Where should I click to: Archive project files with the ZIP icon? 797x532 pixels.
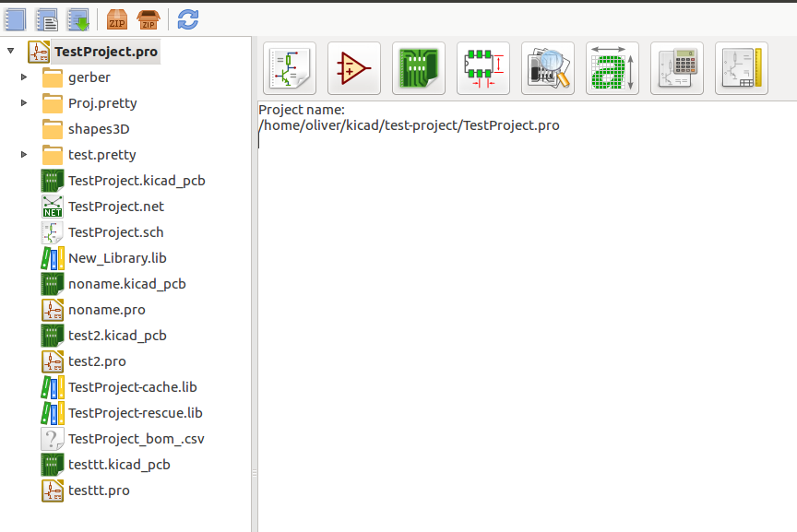click(117, 19)
